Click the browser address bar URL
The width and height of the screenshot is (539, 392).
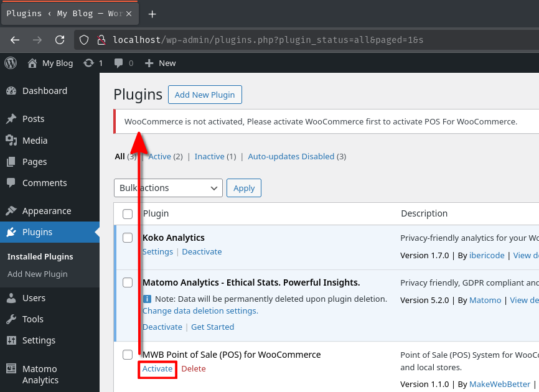pyautogui.click(x=268, y=40)
